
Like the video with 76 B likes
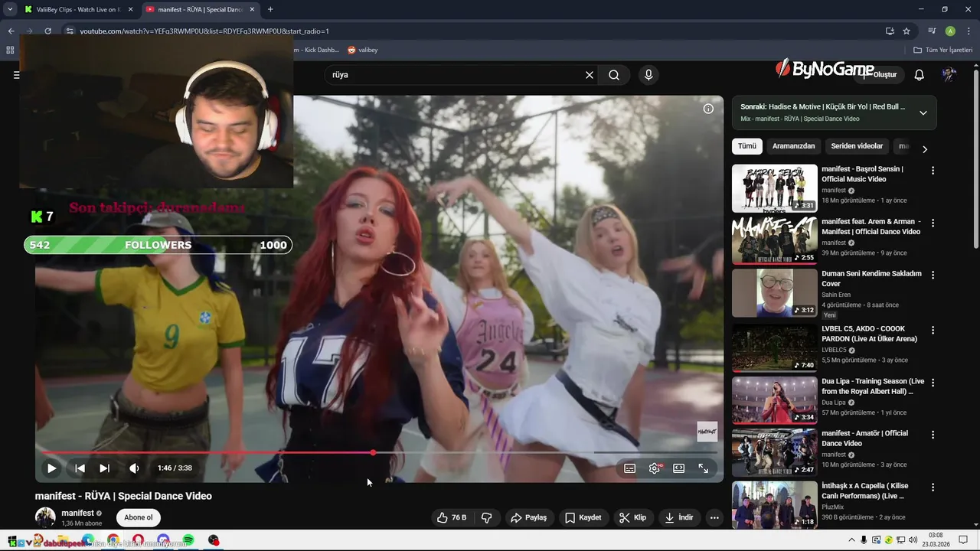click(451, 517)
